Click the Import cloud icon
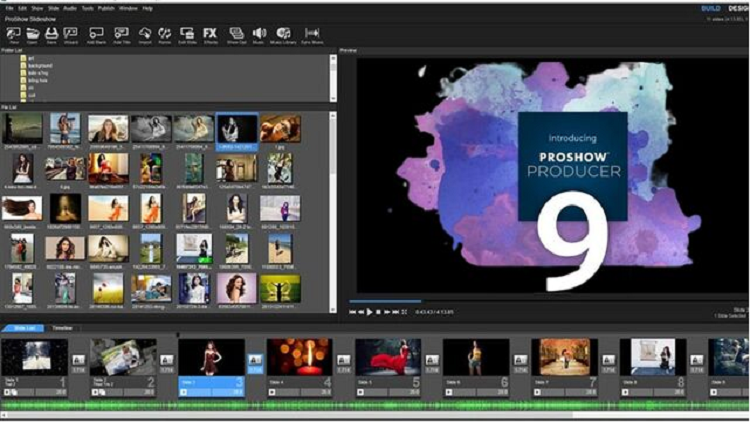 pos(144,35)
